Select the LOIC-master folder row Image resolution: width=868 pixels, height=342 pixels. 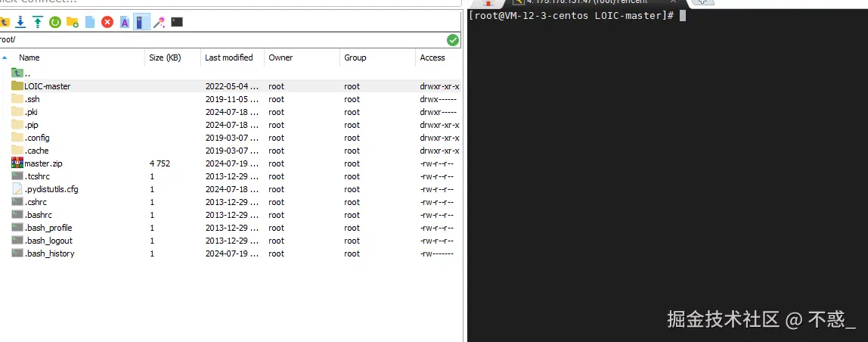[231, 86]
